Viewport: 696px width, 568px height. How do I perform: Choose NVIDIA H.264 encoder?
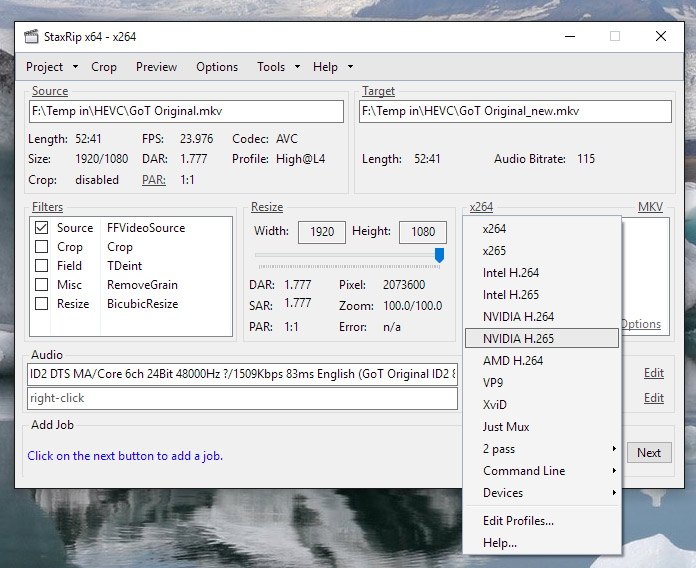542,316
